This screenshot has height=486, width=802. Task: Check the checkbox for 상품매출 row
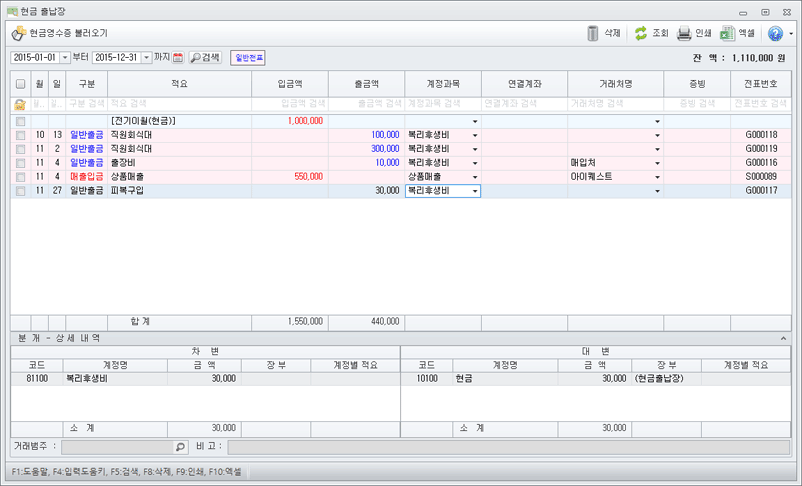click(20, 177)
